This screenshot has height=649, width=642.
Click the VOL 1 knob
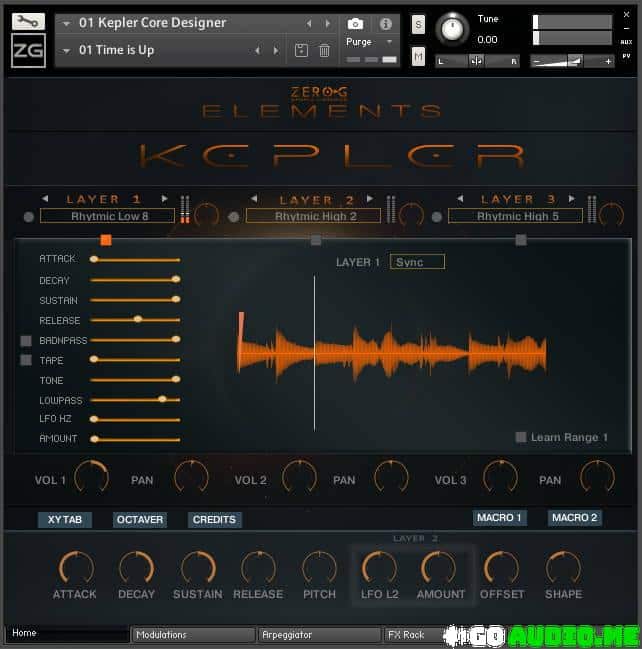coord(91,476)
